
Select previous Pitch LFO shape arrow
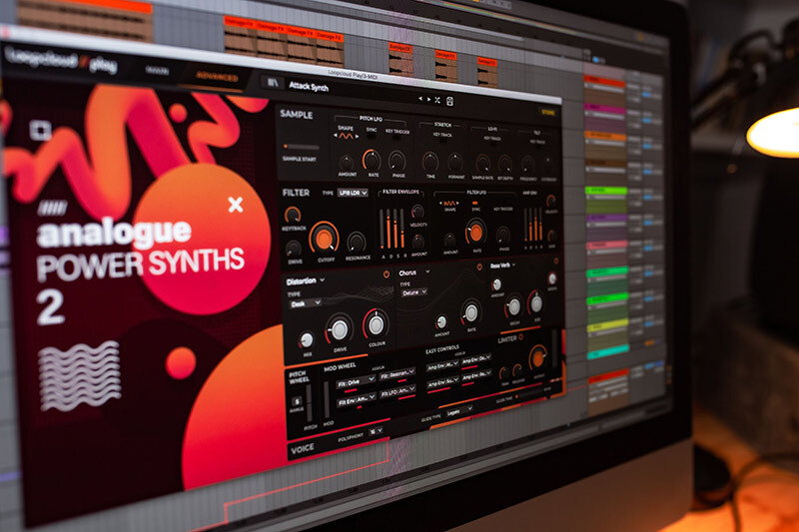336,136
